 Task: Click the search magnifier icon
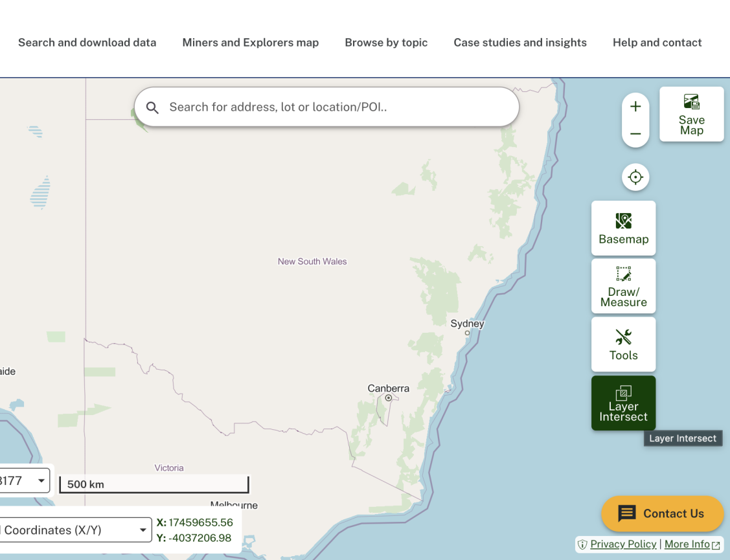[x=152, y=107]
